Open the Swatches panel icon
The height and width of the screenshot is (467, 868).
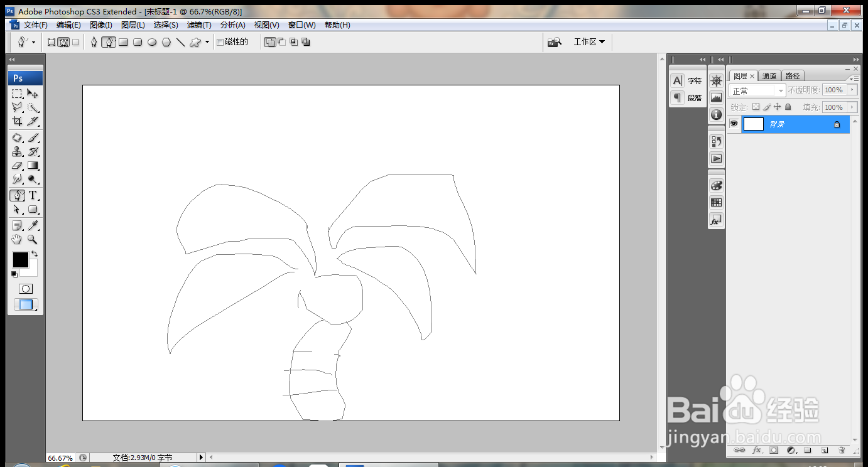point(716,203)
